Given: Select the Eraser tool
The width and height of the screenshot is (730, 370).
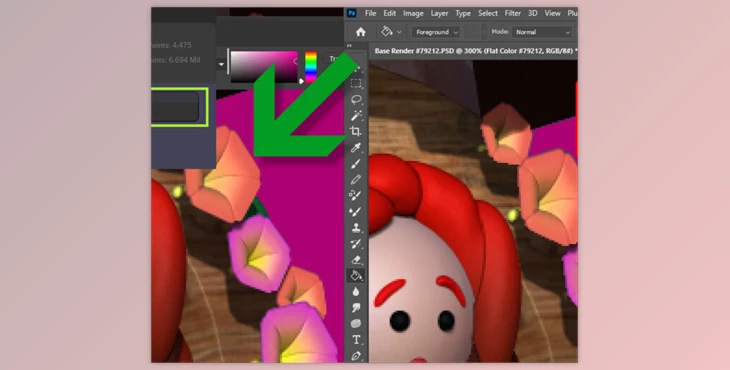Looking at the screenshot, I should tap(356, 260).
